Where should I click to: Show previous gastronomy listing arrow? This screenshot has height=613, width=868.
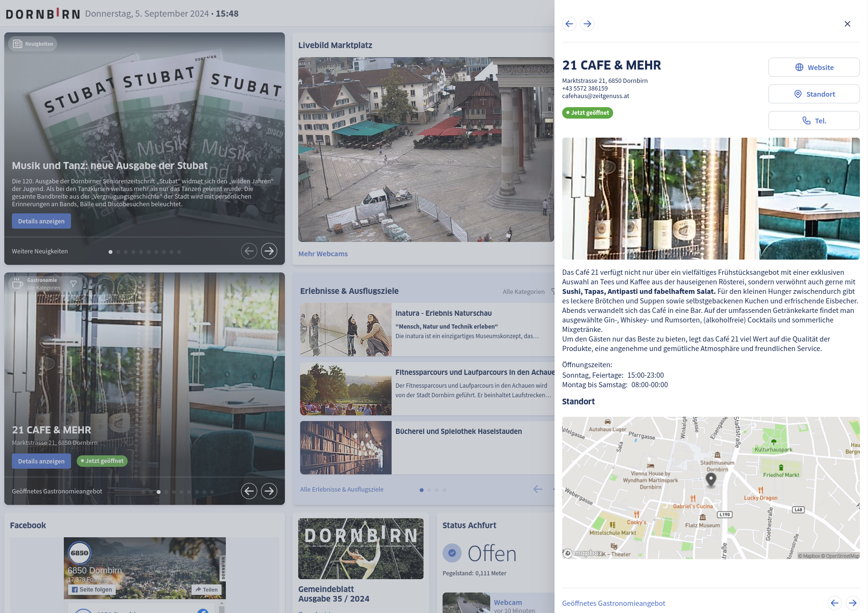pyautogui.click(x=249, y=491)
